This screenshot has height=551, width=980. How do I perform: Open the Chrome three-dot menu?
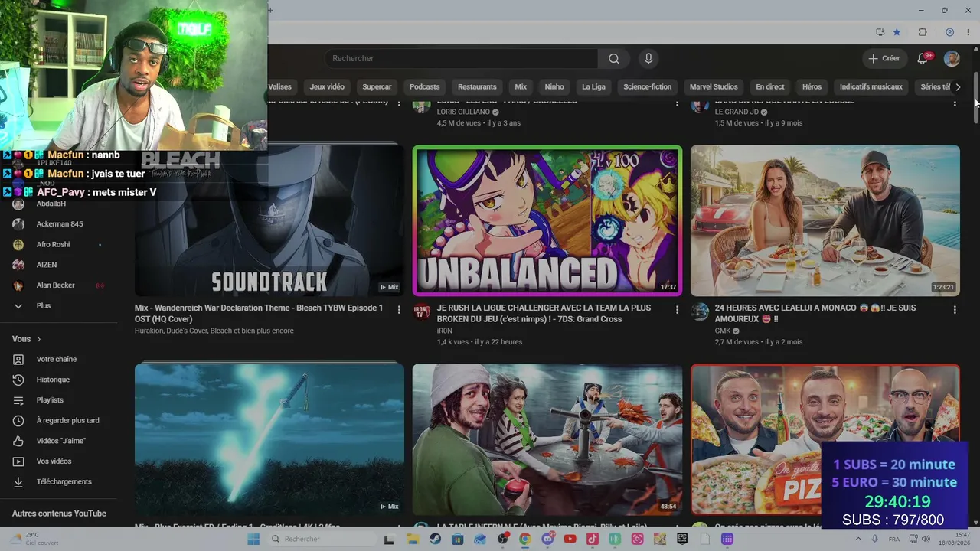click(x=967, y=32)
